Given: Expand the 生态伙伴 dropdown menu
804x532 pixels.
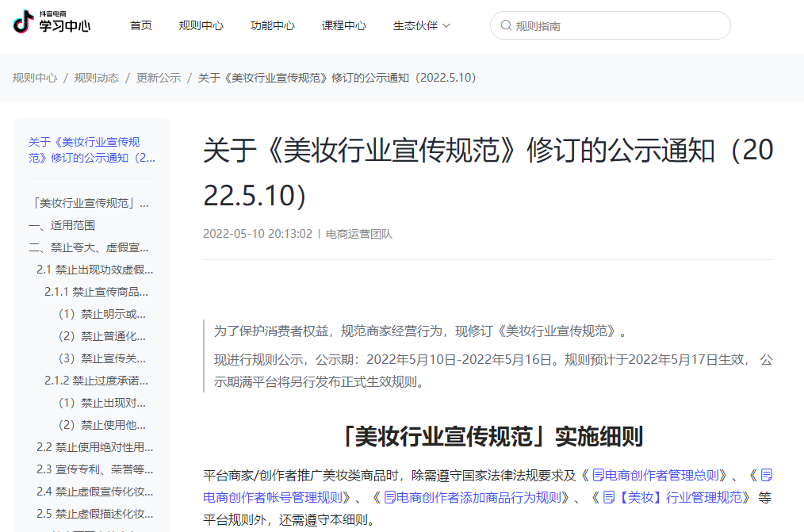Looking at the screenshot, I should (x=421, y=25).
